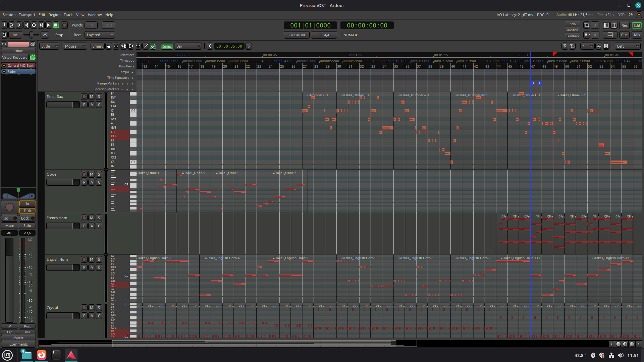The width and height of the screenshot is (644, 362).
Task: Open the Int. sync source dropdown
Action: [x=15, y=35]
